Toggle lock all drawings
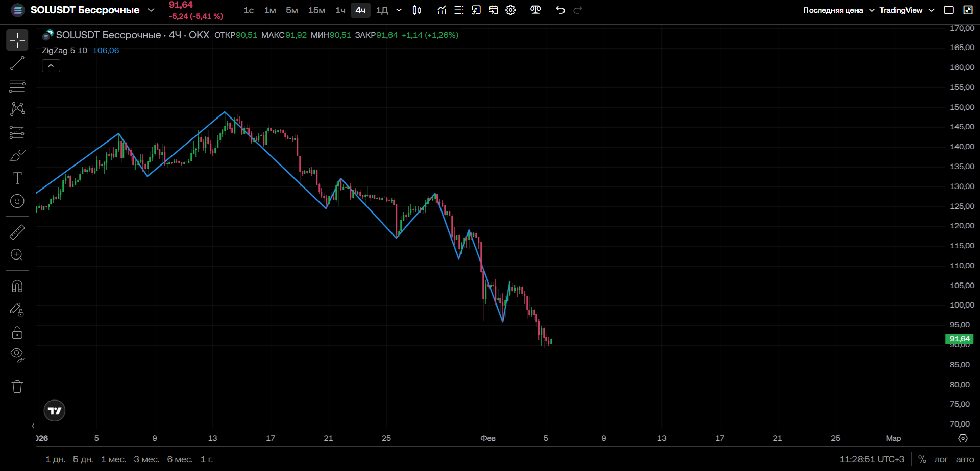980x471 pixels. click(17, 333)
